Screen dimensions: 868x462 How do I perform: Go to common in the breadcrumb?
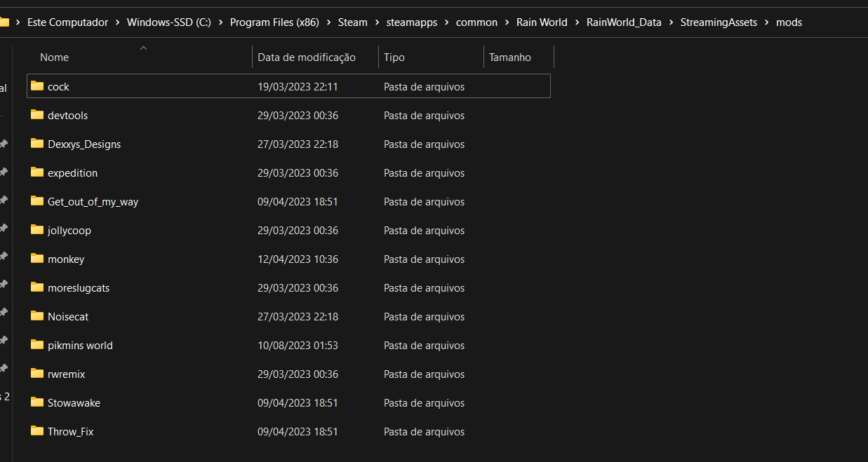476,22
